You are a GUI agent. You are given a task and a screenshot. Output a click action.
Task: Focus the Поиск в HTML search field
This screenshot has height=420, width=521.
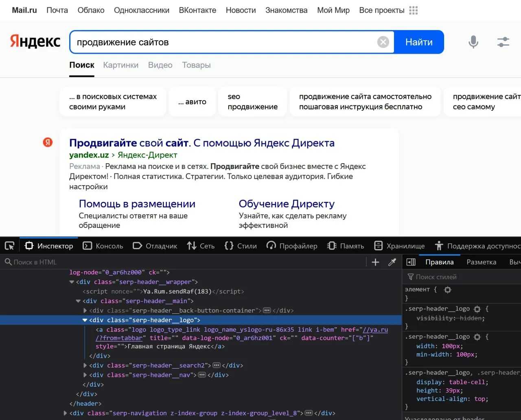[x=183, y=262]
